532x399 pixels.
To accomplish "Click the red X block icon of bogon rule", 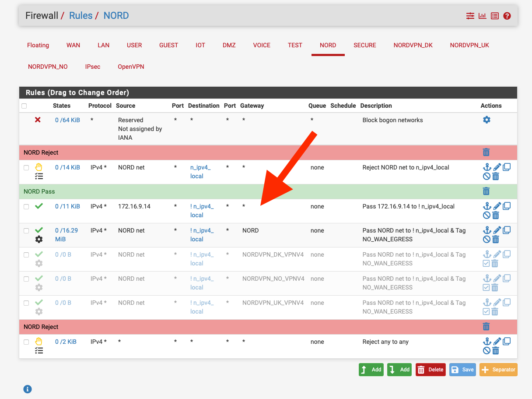I will [x=38, y=120].
